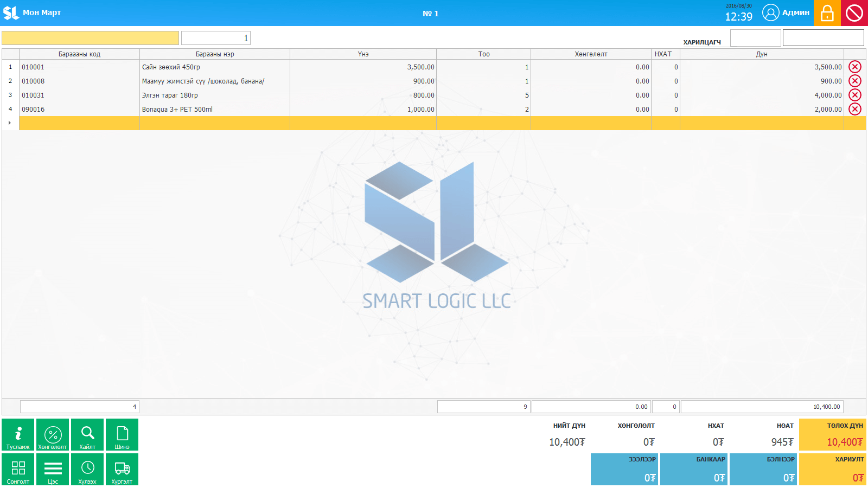
Task: Open the Сонголт options button
Action: click(x=18, y=469)
